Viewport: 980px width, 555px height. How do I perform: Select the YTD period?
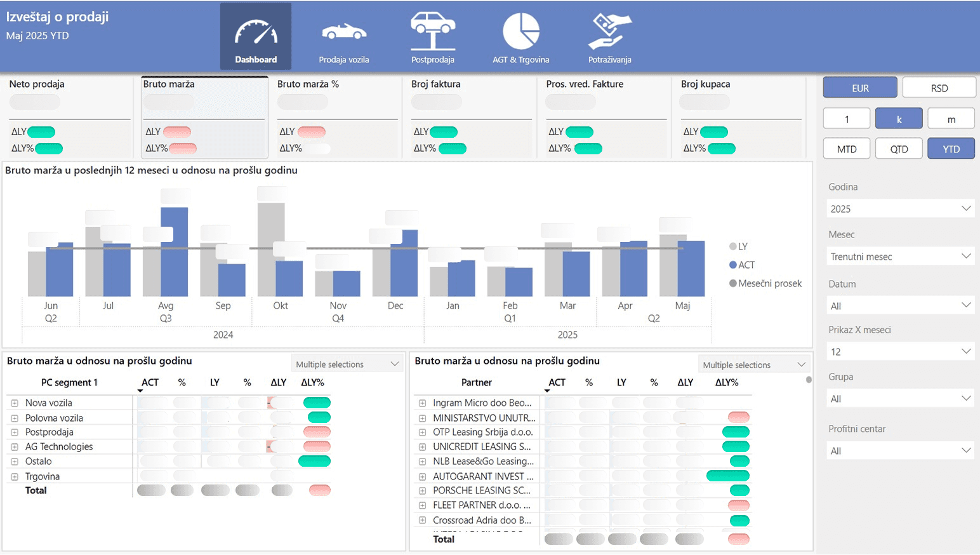pyautogui.click(x=951, y=149)
